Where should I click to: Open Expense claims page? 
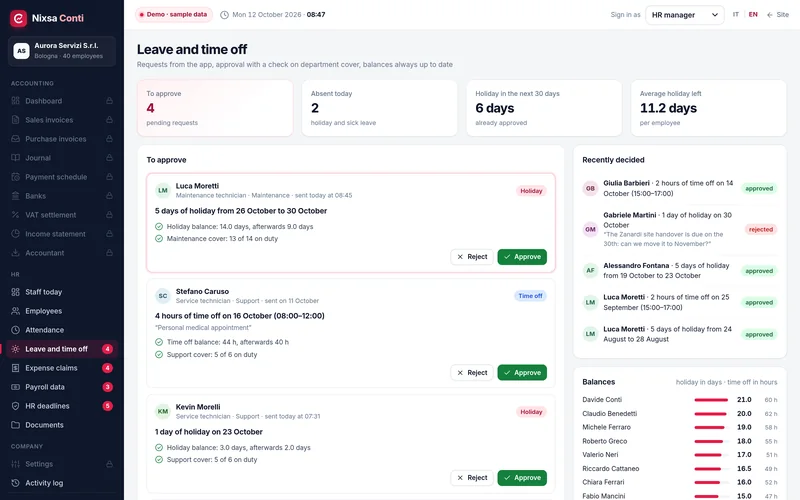click(x=62, y=368)
